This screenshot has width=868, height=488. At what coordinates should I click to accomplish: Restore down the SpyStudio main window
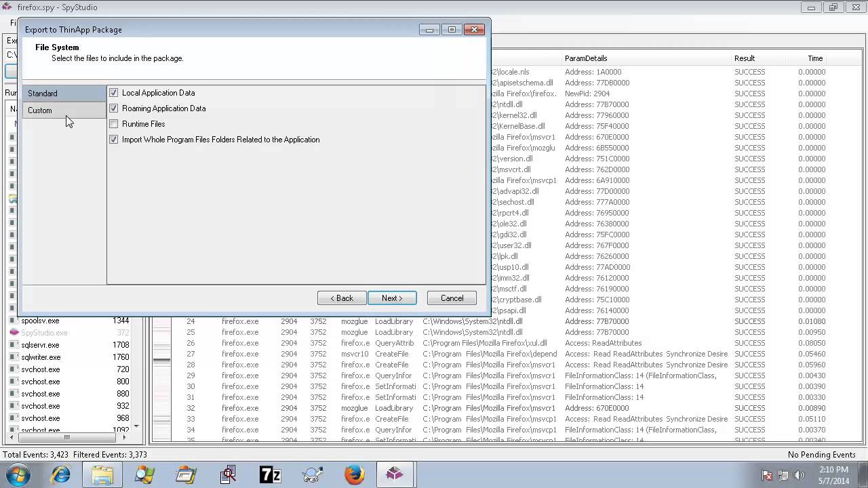click(834, 7)
